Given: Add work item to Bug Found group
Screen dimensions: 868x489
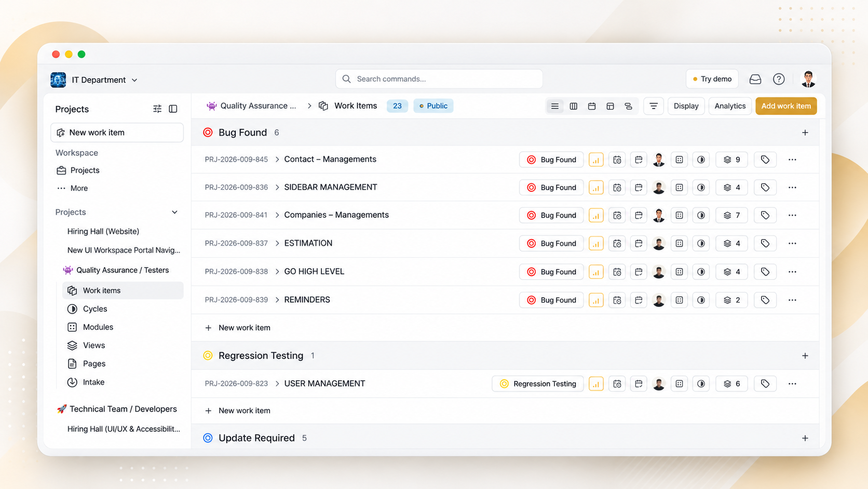Looking at the screenshot, I should click(x=805, y=133).
